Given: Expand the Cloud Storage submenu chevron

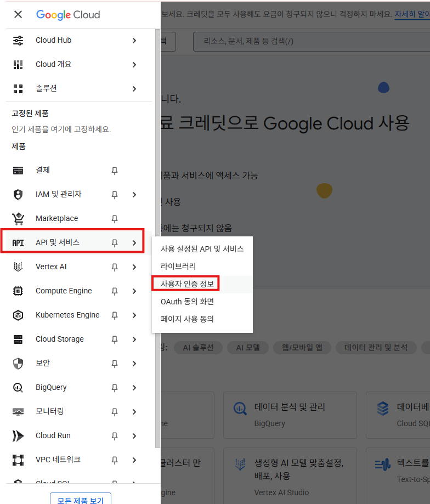Looking at the screenshot, I should pyautogui.click(x=134, y=339).
